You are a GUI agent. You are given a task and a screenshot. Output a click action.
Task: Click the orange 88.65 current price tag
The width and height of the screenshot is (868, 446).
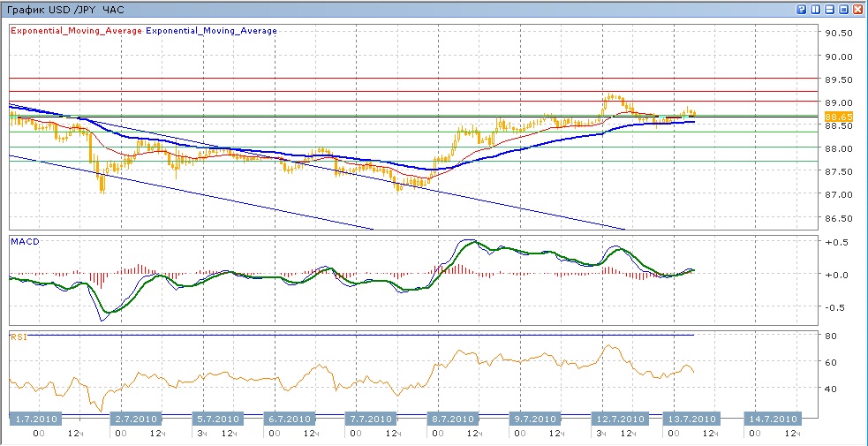pyautogui.click(x=838, y=116)
